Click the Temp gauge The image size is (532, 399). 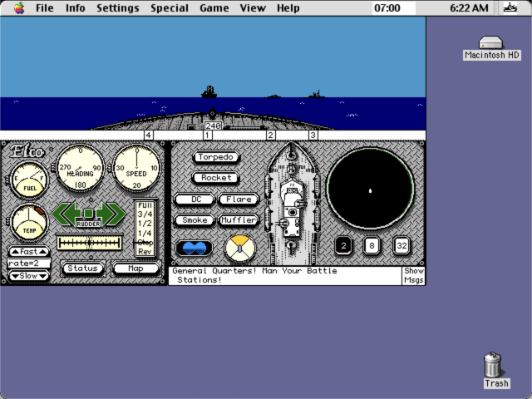click(30, 222)
